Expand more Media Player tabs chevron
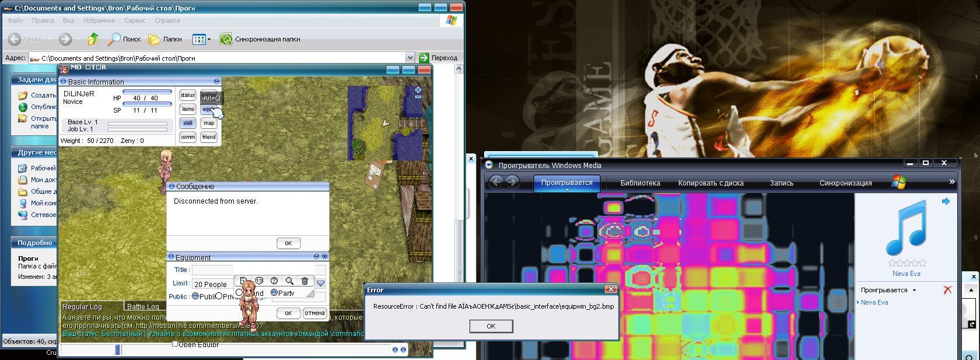 pos(952,182)
